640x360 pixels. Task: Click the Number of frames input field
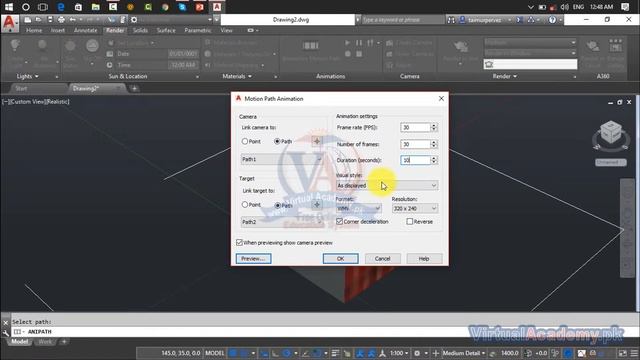[416, 144]
